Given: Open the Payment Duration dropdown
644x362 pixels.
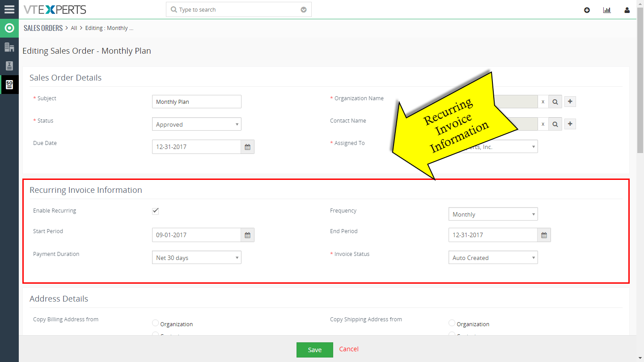Looking at the screenshot, I should (x=196, y=257).
